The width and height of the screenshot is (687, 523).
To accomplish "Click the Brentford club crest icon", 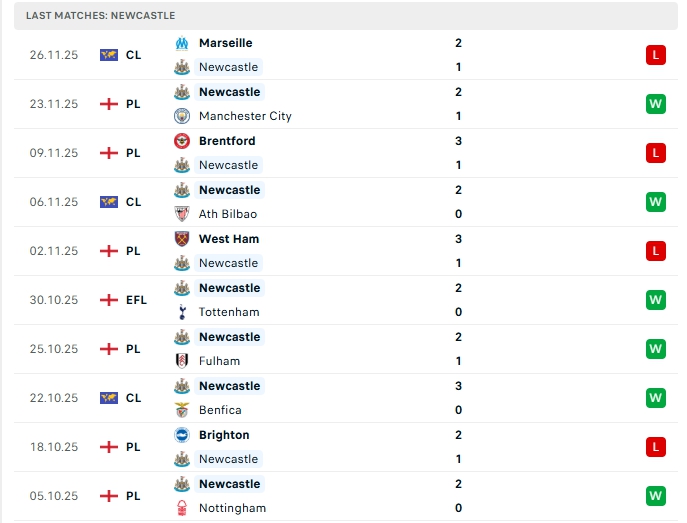I will 182,141.
